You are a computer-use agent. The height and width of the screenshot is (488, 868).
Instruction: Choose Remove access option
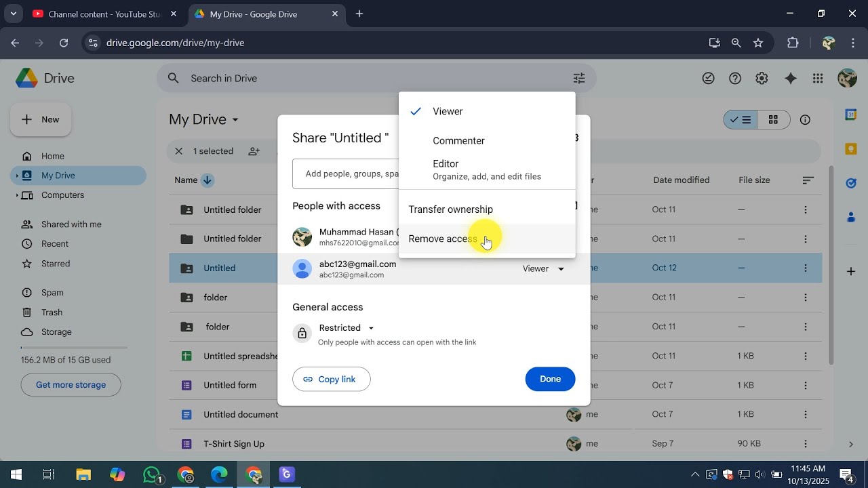pos(487,239)
